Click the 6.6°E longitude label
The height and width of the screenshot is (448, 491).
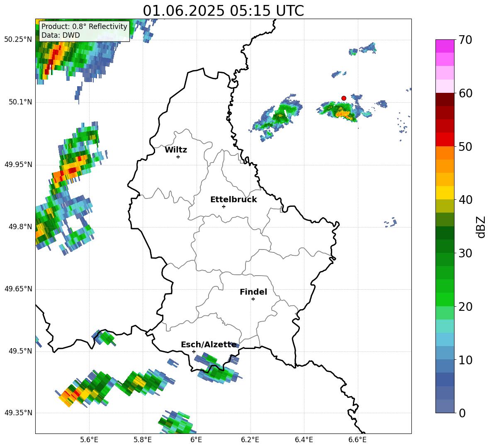[x=357, y=440]
